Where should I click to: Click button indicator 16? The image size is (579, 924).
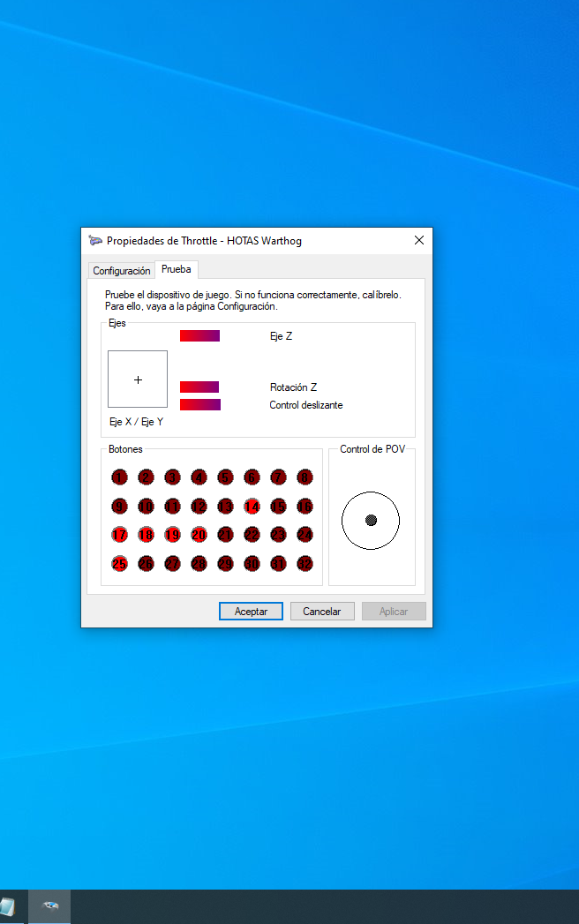(x=305, y=507)
